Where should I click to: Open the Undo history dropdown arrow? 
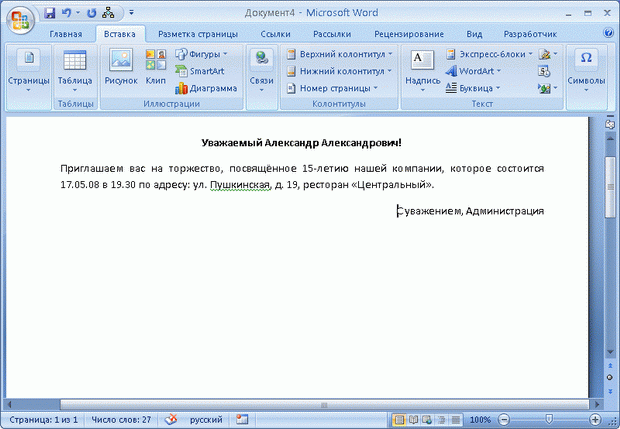point(78,13)
